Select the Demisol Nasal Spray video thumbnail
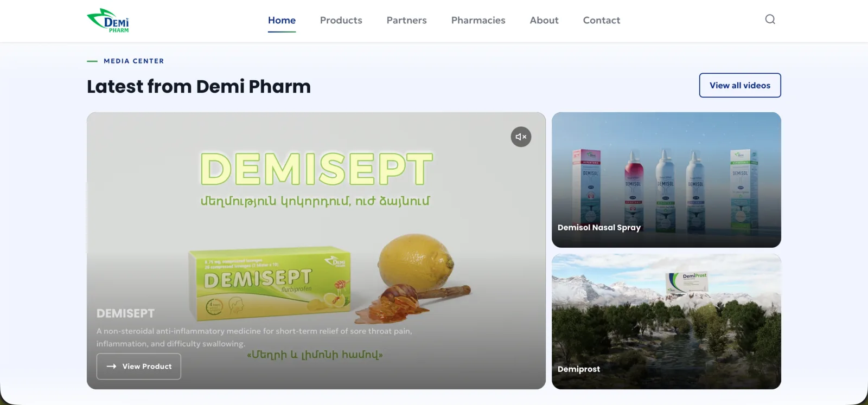The width and height of the screenshot is (868, 405). 666,180
